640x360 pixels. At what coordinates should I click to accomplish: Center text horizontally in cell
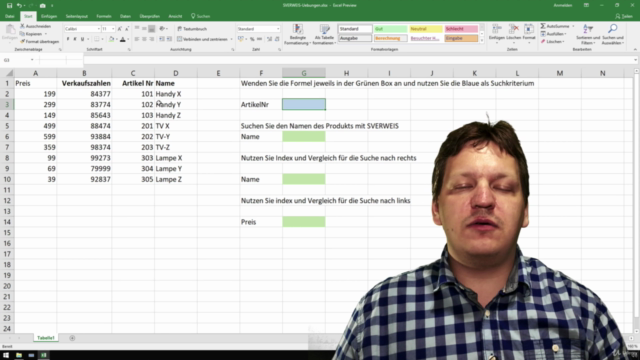coord(144,39)
